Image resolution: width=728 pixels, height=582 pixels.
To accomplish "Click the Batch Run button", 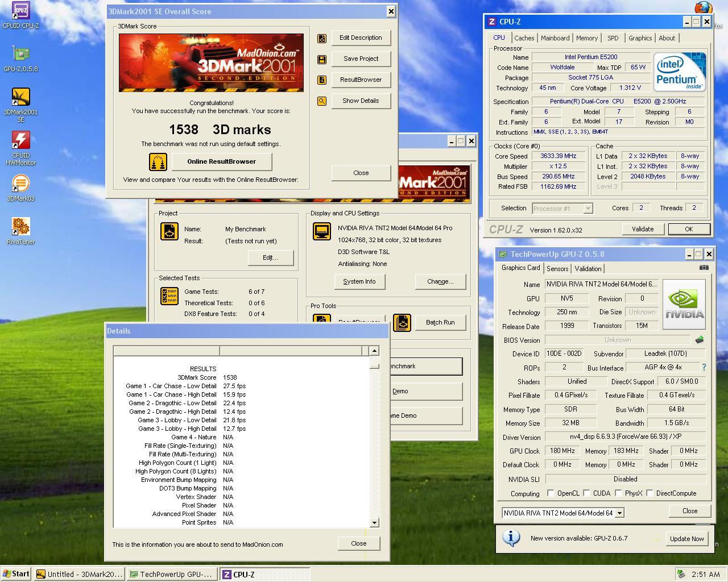I will point(440,323).
